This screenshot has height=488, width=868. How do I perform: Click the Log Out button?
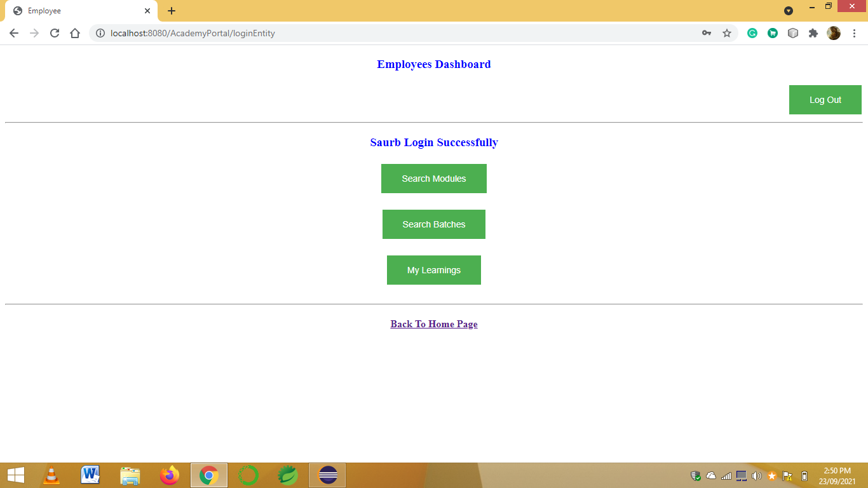point(825,100)
